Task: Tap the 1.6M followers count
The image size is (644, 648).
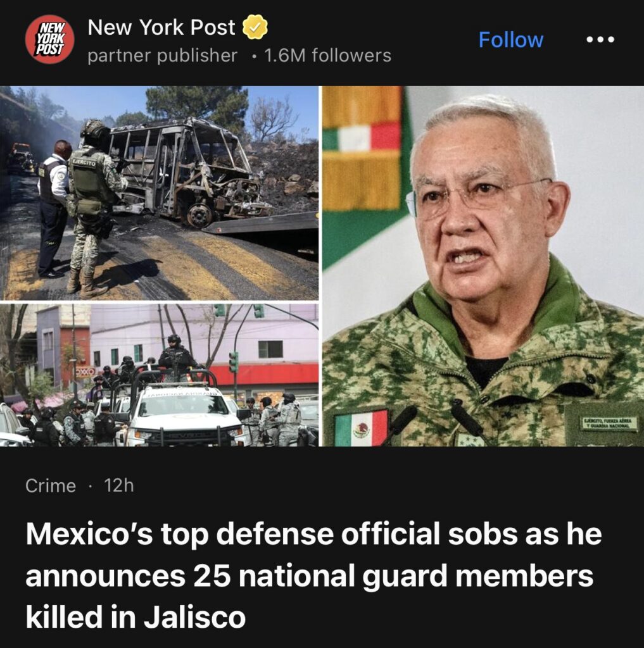Action: tap(327, 56)
